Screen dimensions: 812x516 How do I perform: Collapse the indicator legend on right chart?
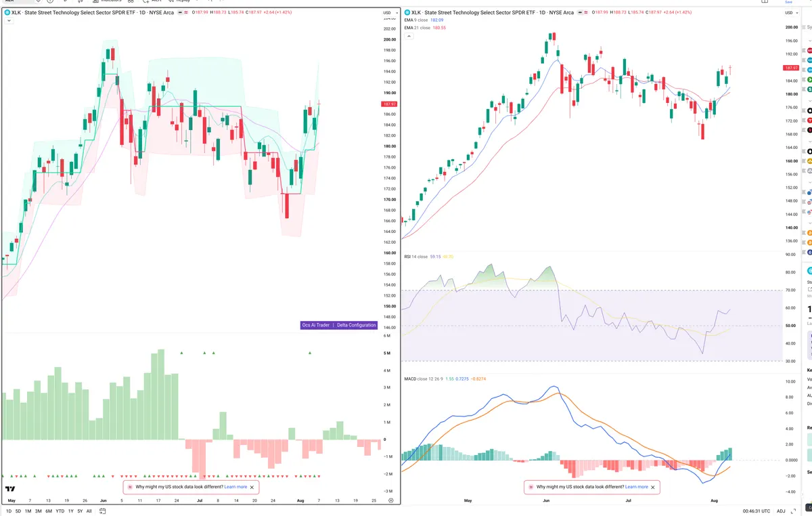408,36
